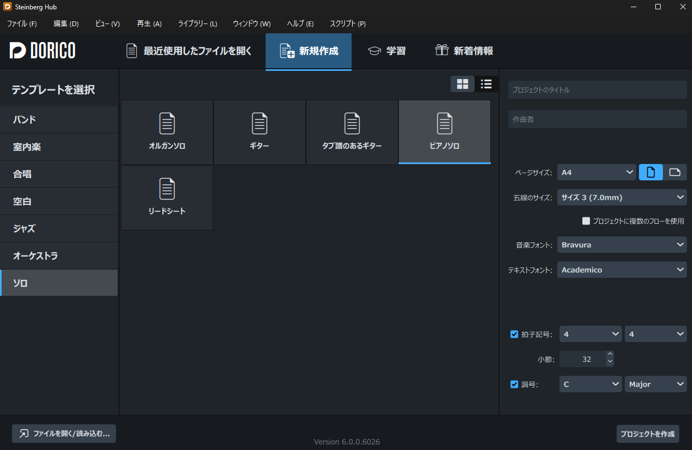Select the オーケストラ category
The width and height of the screenshot is (692, 450).
click(59, 256)
